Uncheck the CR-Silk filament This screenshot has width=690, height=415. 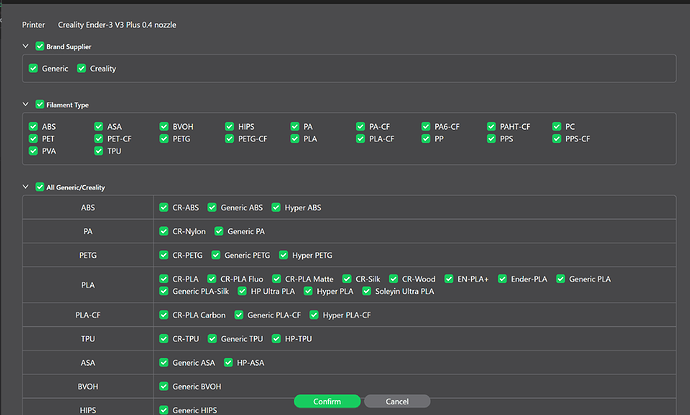tap(347, 279)
